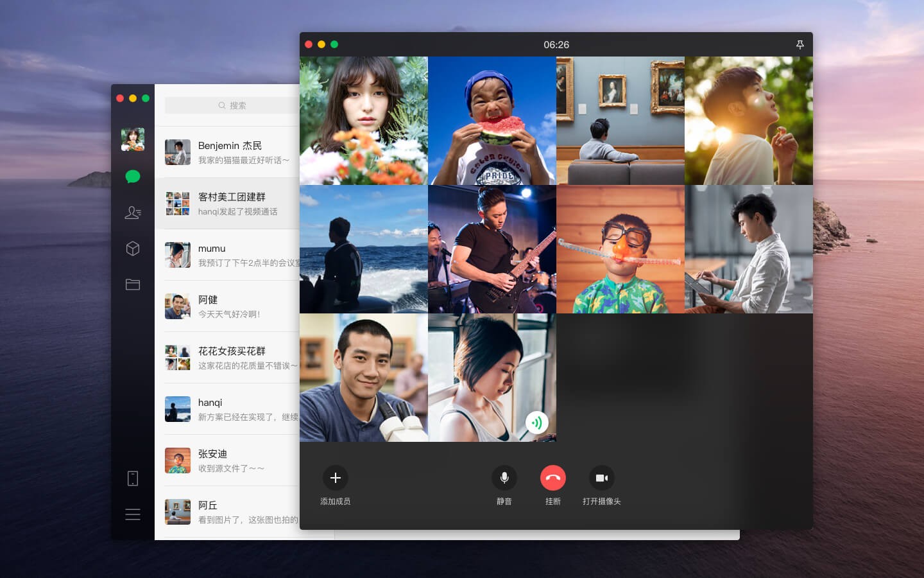Click message preview 收到源文件了~~
924x578 pixels.
231,468
